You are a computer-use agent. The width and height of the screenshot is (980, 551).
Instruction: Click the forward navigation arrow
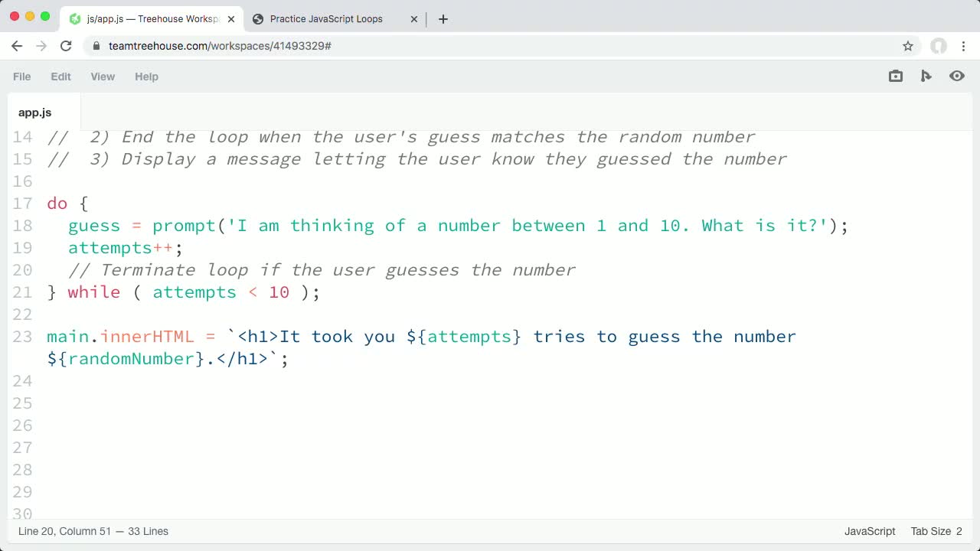click(41, 46)
